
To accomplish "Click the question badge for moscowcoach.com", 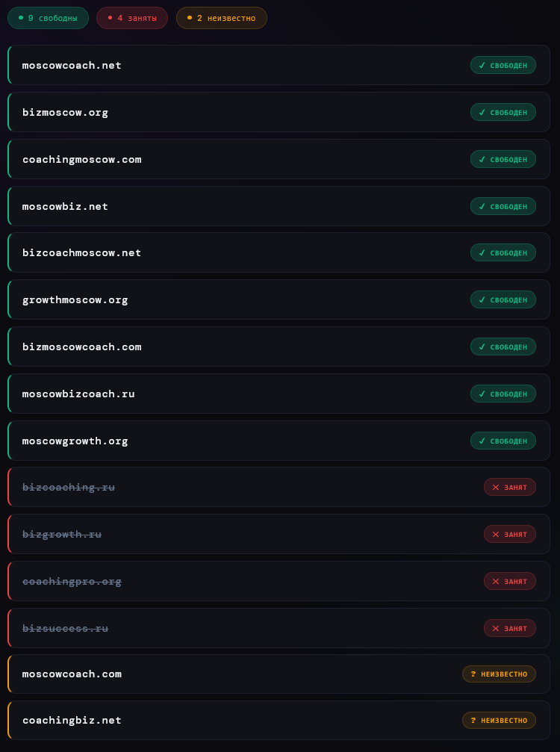I will point(499,674).
